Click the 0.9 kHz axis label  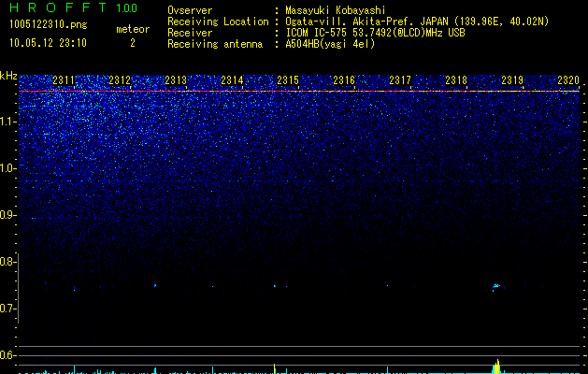pyautogui.click(x=8, y=215)
